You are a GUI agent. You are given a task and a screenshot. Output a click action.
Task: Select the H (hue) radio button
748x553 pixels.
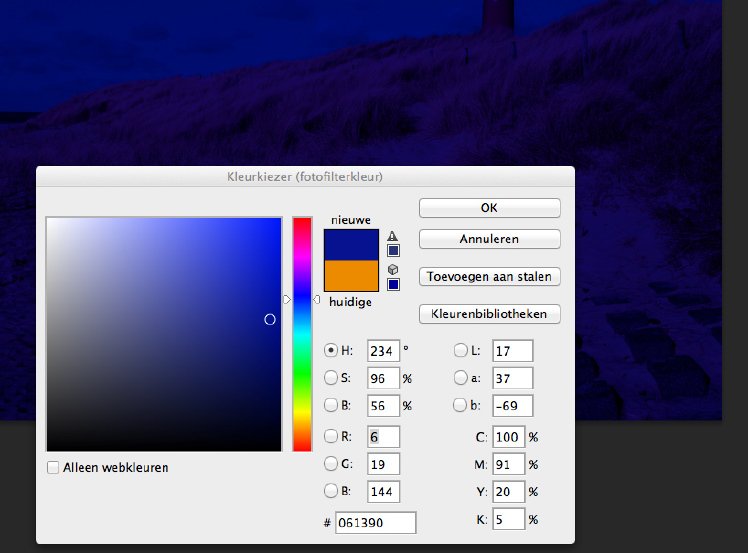[331, 350]
